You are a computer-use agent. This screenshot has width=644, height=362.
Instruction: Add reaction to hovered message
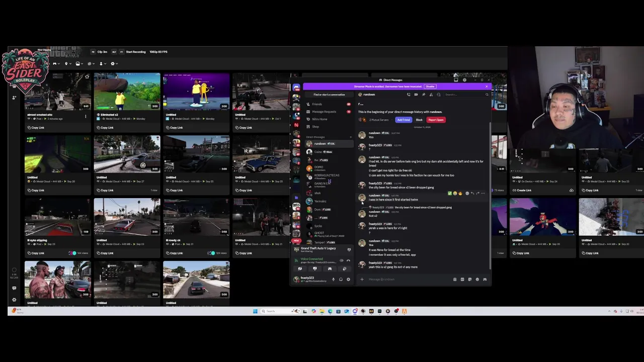467,193
